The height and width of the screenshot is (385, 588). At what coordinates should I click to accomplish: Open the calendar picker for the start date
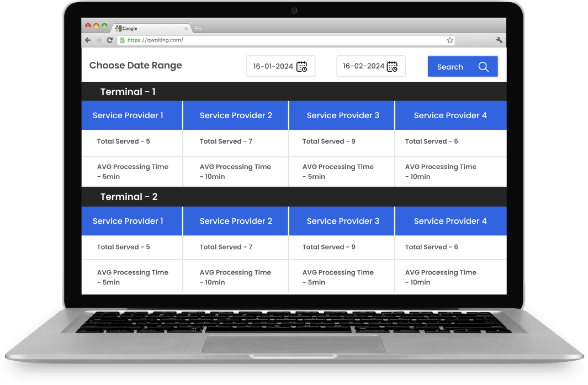pos(302,66)
